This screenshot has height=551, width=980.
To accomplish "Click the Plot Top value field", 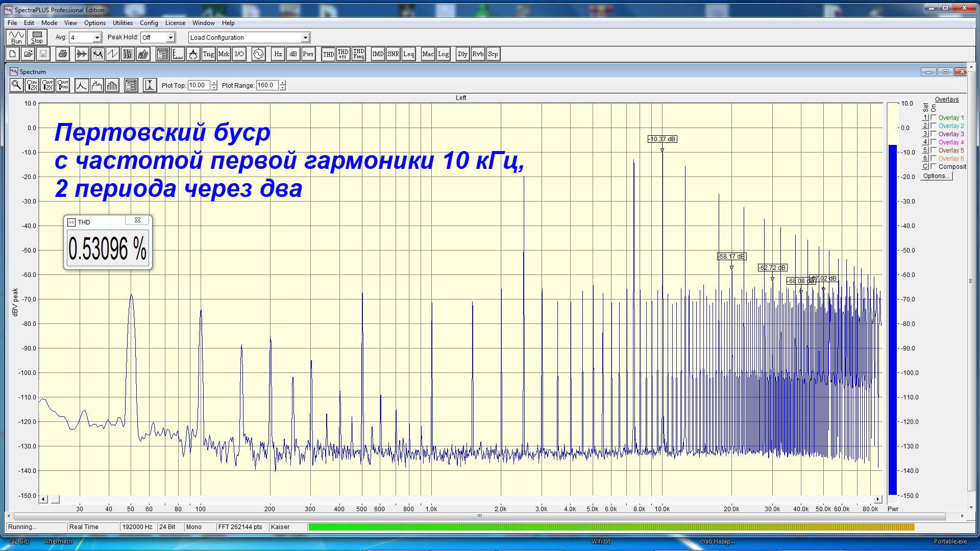I will pos(199,85).
